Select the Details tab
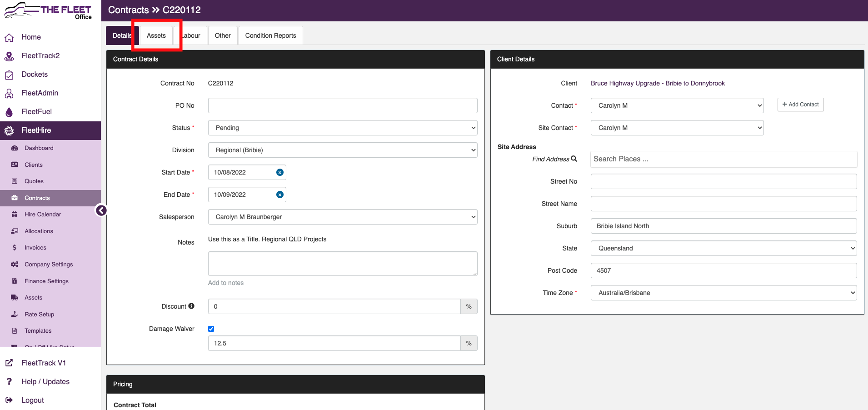 122,35
